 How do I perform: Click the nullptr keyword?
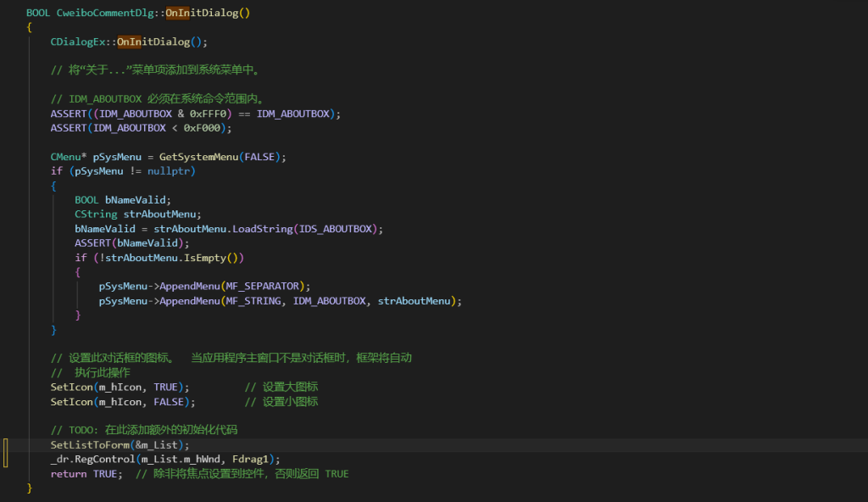[170, 171]
